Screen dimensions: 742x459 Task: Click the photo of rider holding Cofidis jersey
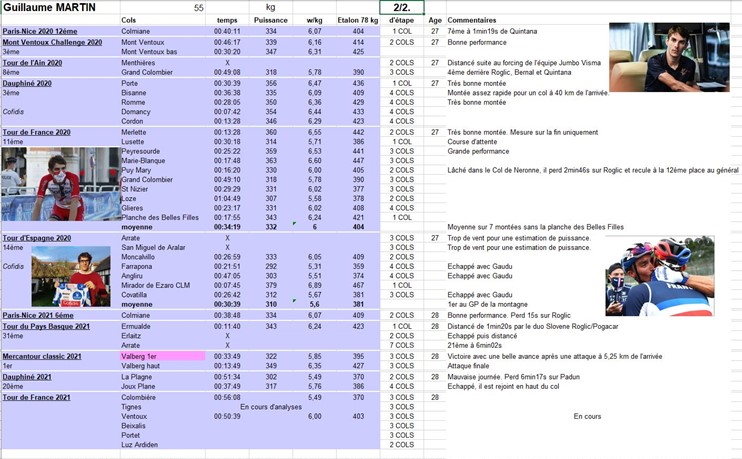(71, 276)
